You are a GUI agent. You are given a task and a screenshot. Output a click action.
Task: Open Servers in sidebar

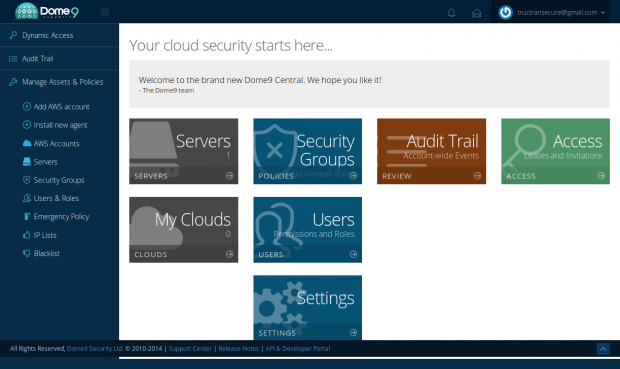pyautogui.click(x=45, y=162)
